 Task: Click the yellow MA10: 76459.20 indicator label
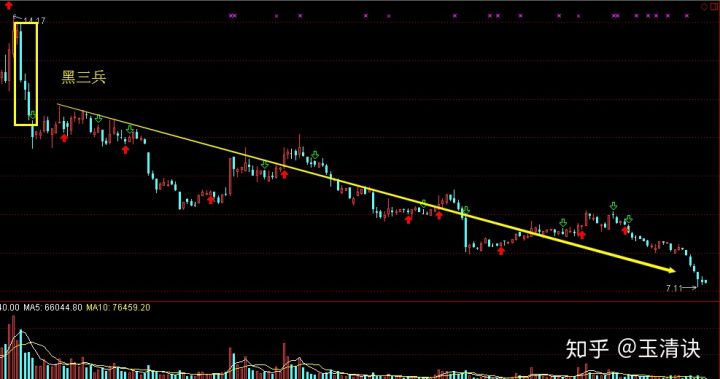118,307
